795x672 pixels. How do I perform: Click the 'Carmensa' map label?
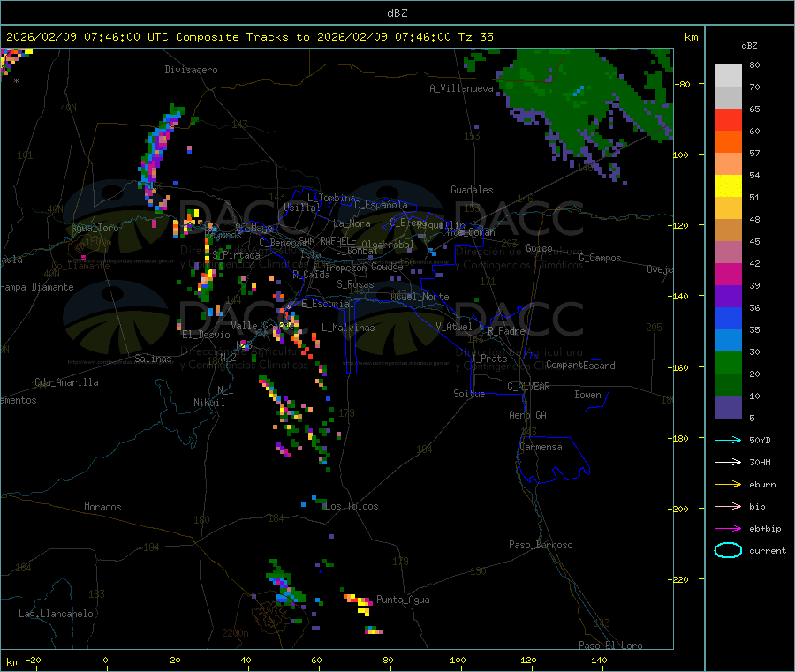click(x=541, y=447)
